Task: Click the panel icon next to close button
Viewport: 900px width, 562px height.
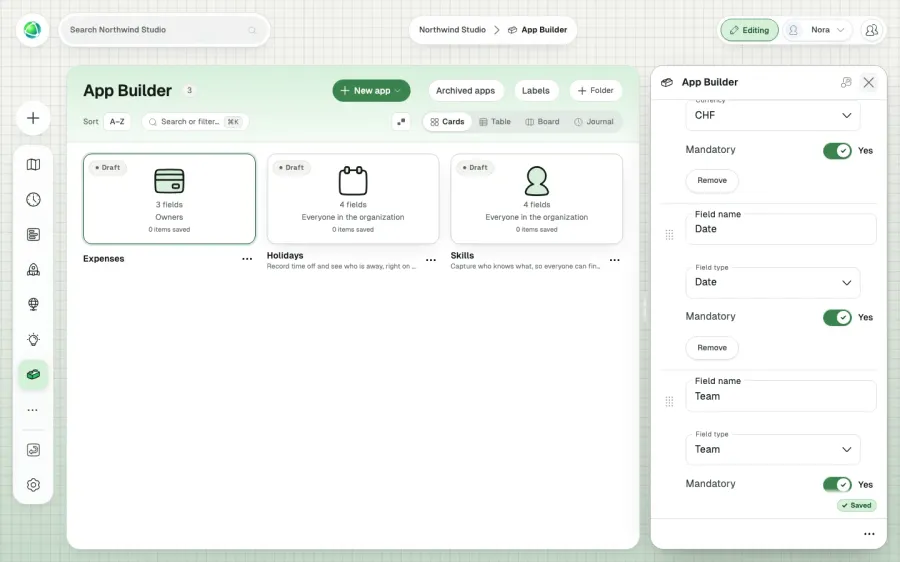Action: point(846,83)
